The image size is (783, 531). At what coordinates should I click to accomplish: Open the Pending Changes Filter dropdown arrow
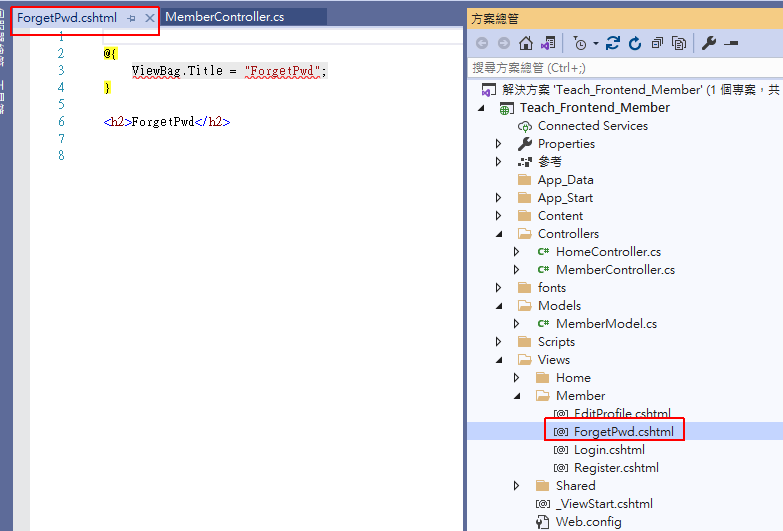point(596,44)
